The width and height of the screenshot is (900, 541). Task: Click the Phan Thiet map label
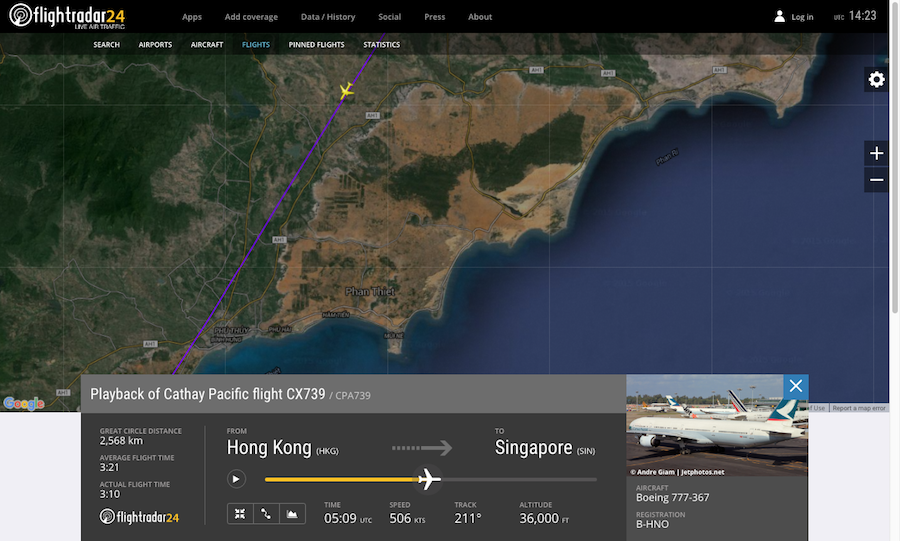pyautogui.click(x=370, y=291)
